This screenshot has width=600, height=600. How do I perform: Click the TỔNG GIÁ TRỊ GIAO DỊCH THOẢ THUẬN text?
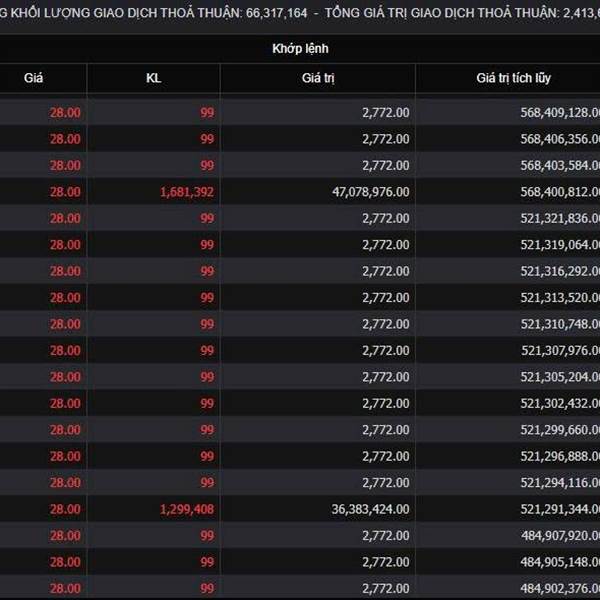click(x=442, y=13)
